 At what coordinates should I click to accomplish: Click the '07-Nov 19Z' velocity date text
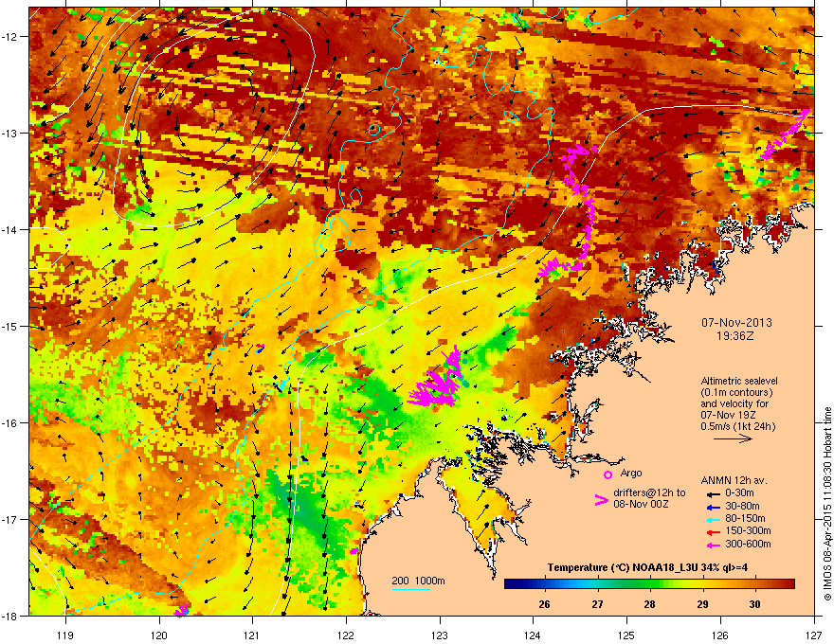[729, 415]
